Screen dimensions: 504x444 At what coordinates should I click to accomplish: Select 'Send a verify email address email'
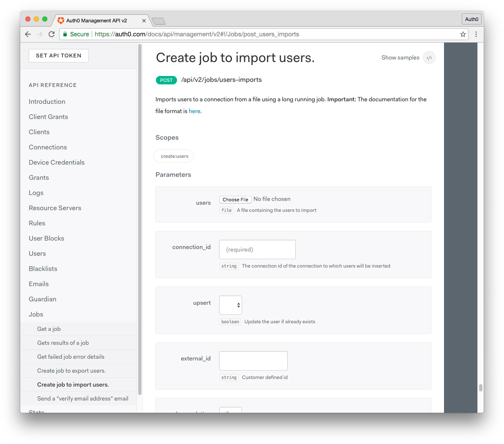79,398
